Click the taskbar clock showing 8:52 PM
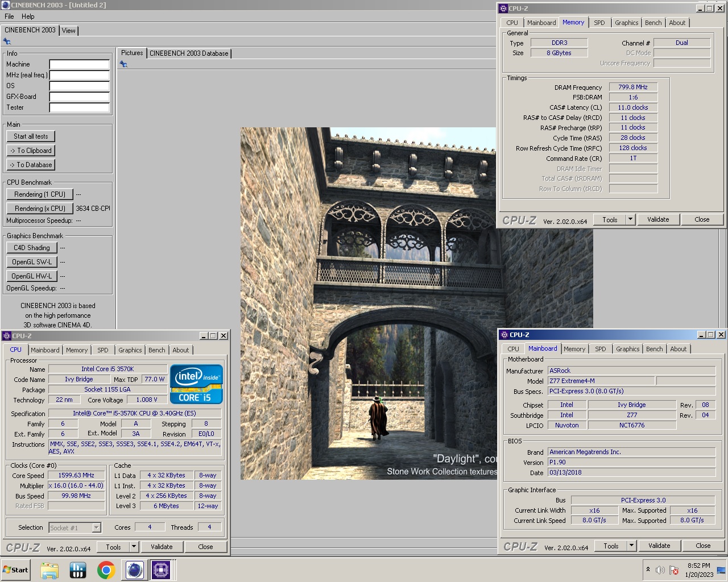Screen dimensions: 728x582 coord(698,570)
